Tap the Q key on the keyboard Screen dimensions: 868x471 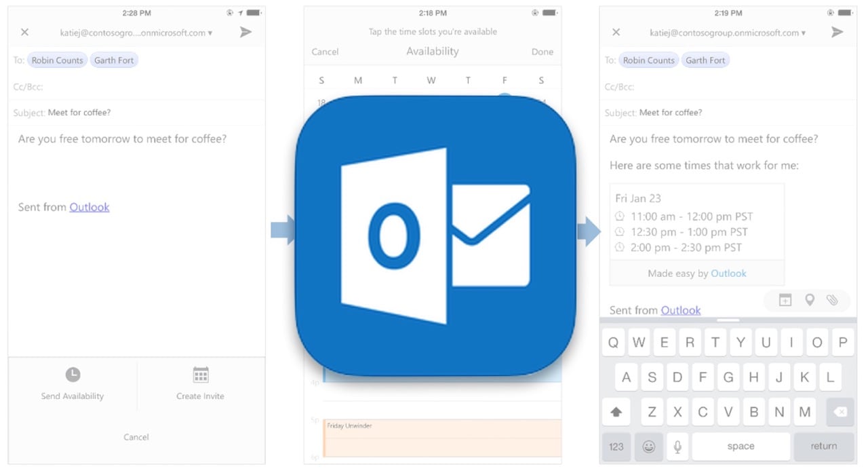613,343
